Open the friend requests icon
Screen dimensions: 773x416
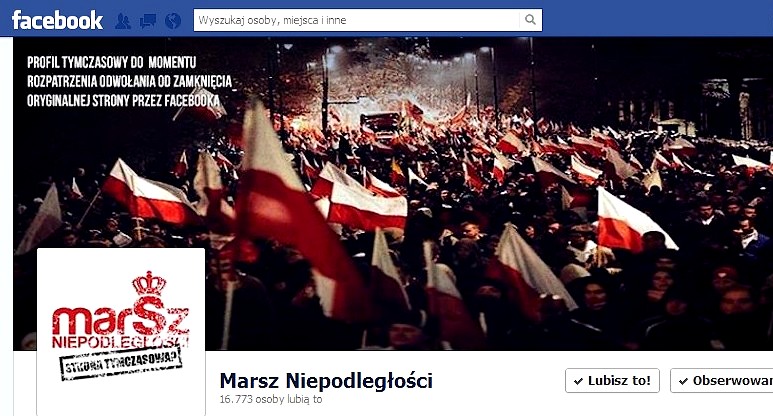123,21
